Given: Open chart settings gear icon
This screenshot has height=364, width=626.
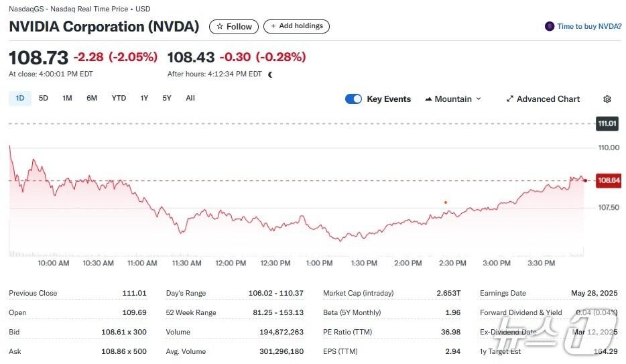Looking at the screenshot, I should [607, 99].
